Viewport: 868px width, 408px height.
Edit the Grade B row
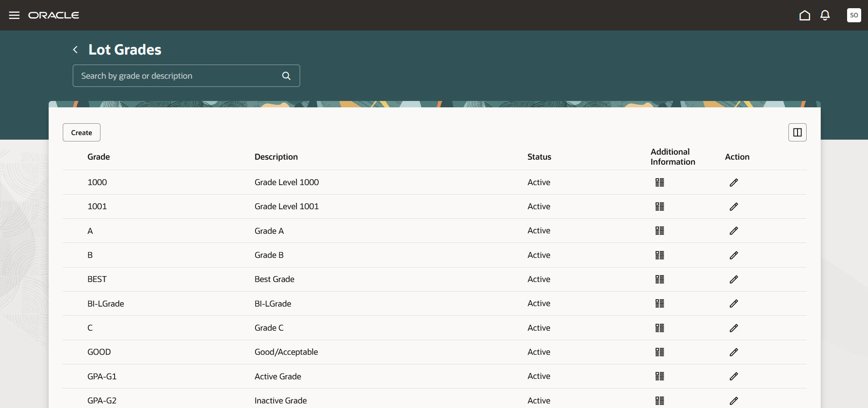point(734,255)
